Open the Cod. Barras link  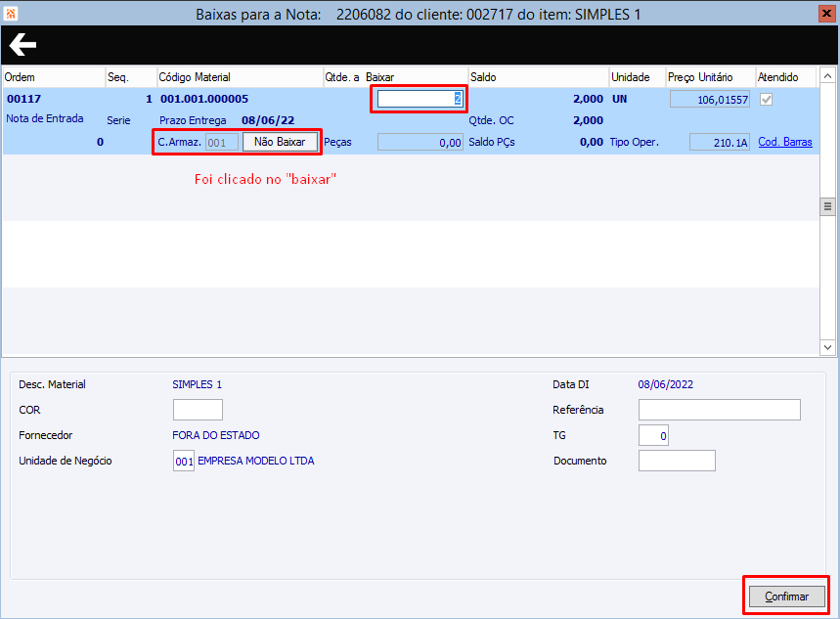click(x=785, y=142)
